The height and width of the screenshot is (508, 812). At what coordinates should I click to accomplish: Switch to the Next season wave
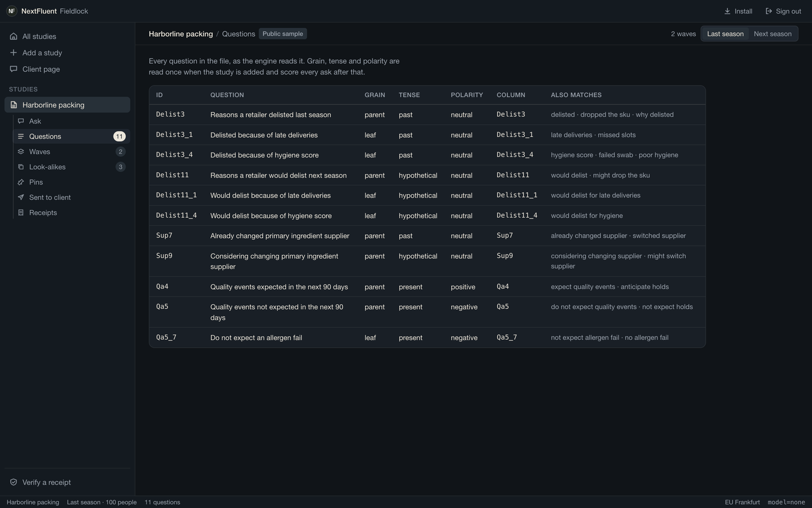pyautogui.click(x=773, y=34)
